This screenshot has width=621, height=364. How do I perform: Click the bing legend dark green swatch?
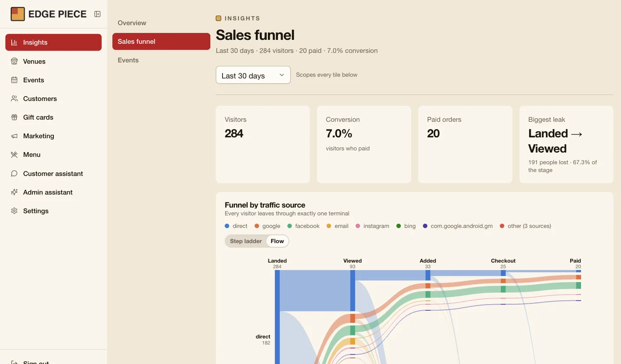(399, 226)
